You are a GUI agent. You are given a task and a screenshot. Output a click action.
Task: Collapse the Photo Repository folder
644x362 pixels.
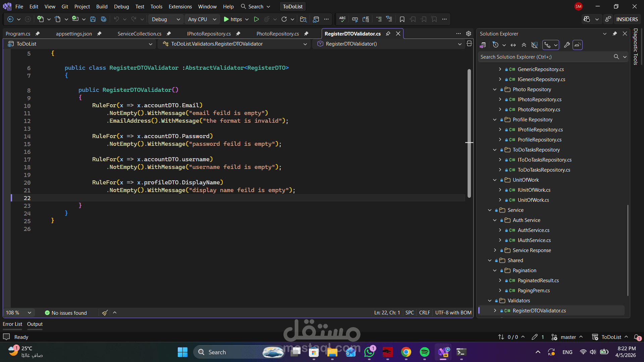pyautogui.click(x=495, y=89)
